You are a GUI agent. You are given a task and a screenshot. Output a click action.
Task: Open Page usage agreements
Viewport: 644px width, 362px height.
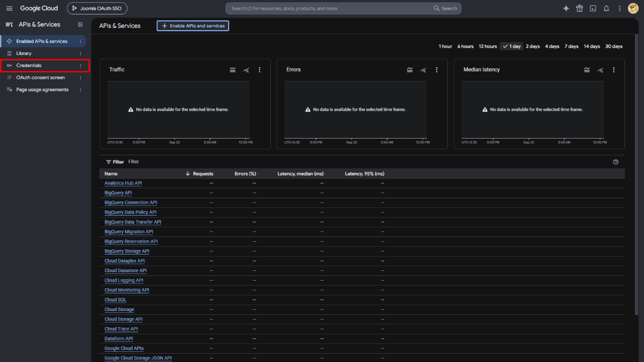43,89
